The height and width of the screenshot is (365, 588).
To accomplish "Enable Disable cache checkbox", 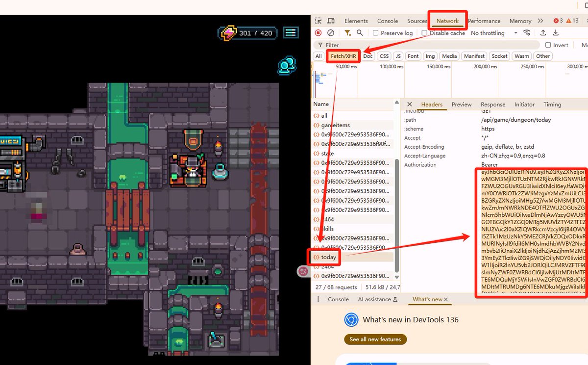I will [x=425, y=33].
